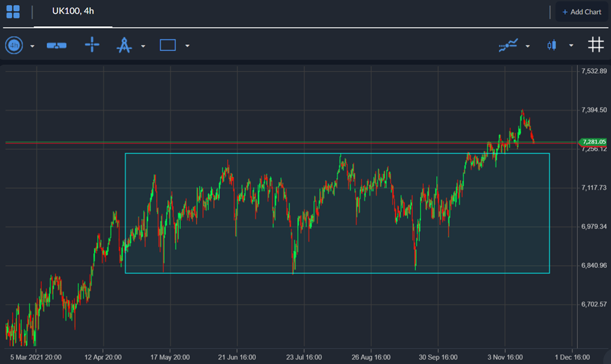Viewport: 611px width, 364px height.
Task: Select the cyan rectangle drawn on chart
Action: click(337, 213)
